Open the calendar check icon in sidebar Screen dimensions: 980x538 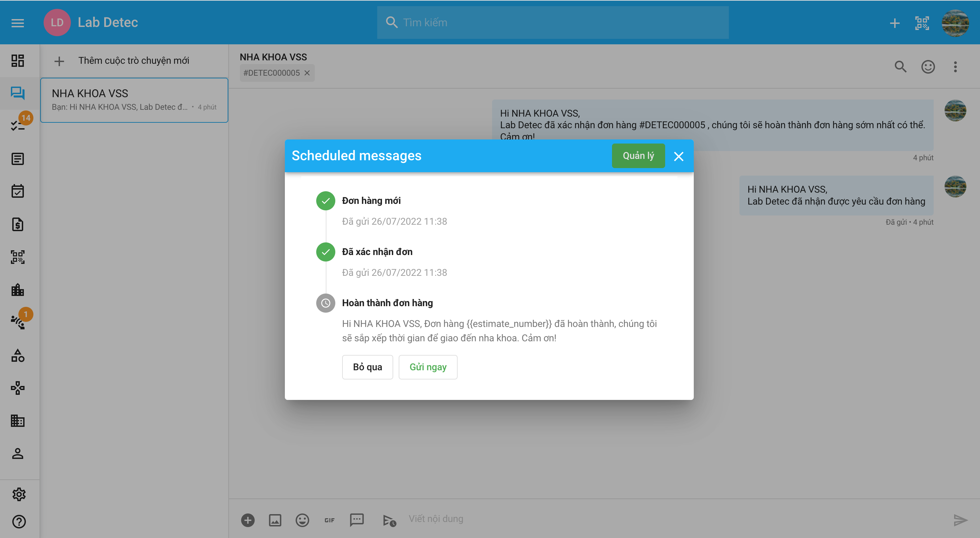tap(17, 191)
